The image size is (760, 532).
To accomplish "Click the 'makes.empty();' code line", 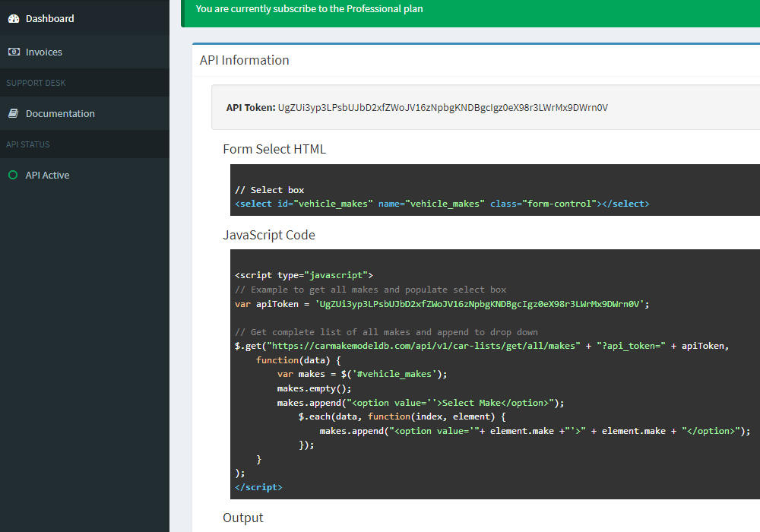I will point(314,388).
